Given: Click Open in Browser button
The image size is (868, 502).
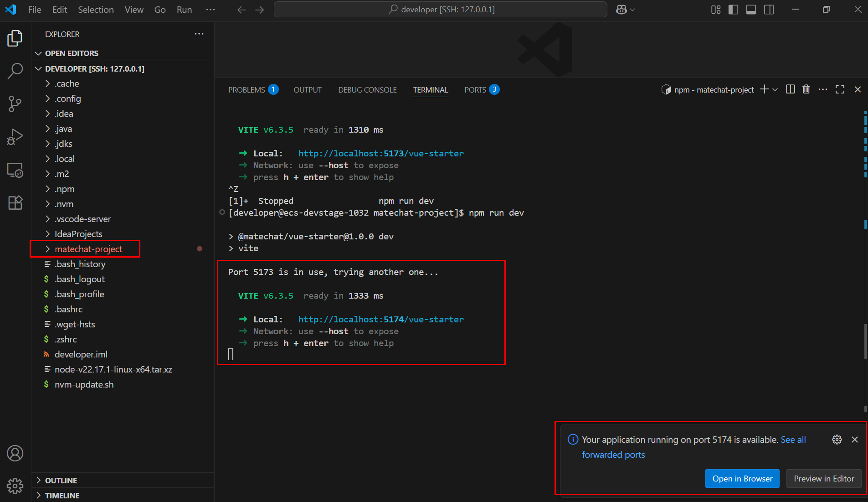Looking at the screenshot, I should click(742, 479).
